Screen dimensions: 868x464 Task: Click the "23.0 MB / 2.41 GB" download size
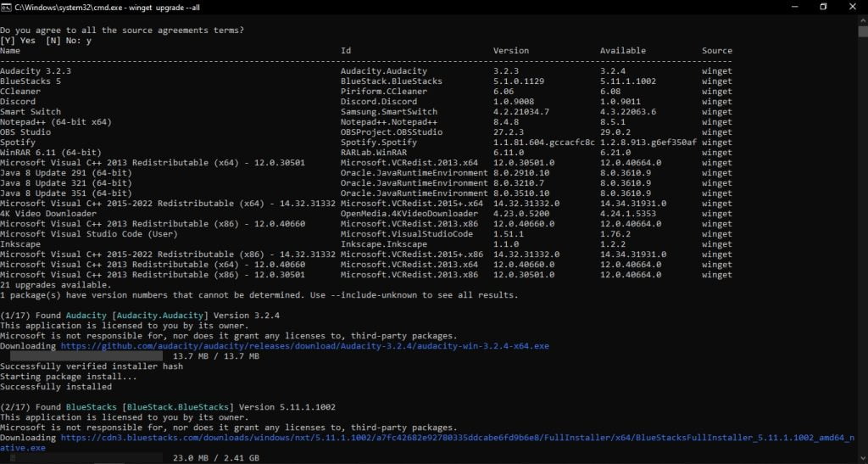216,458
